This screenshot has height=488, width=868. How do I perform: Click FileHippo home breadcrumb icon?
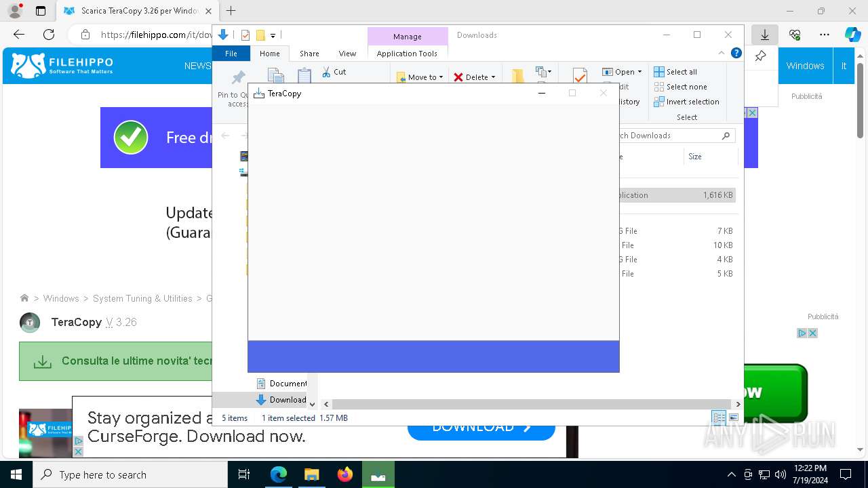(x=24, y=298)
